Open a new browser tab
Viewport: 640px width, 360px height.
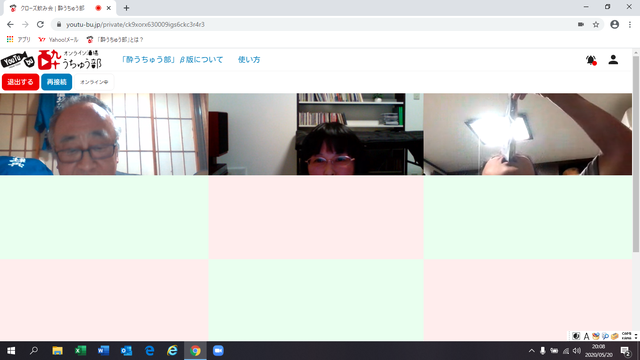[x=126, y=8]
